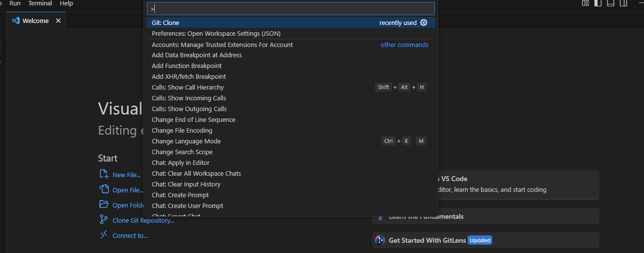Click the 'recently used' label
This screenshot has width=644, height=253.
point(398,23)
